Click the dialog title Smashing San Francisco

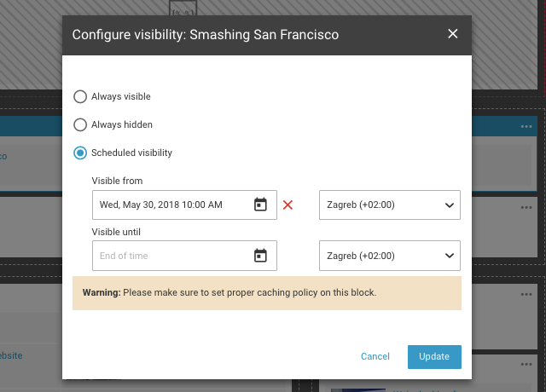pyautogui.click(x=206, y=35)
